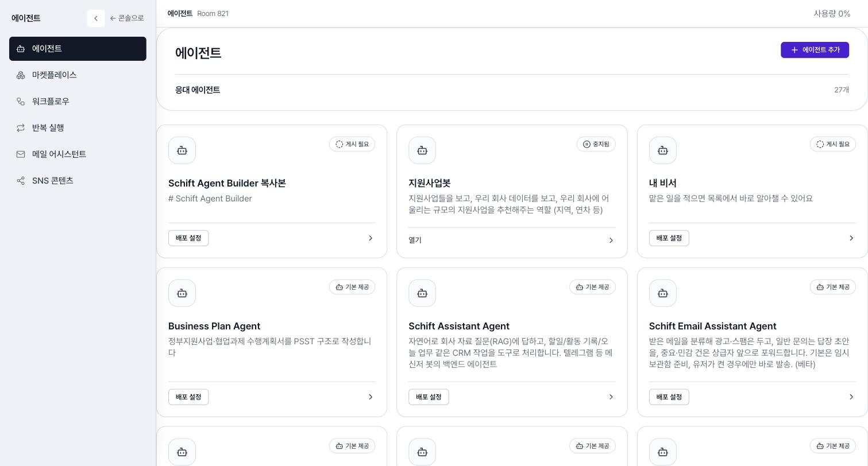Click the Schift Agent Builder 복사본 title
The height and width of the screenshot is (466, 868).
[227, 183]
